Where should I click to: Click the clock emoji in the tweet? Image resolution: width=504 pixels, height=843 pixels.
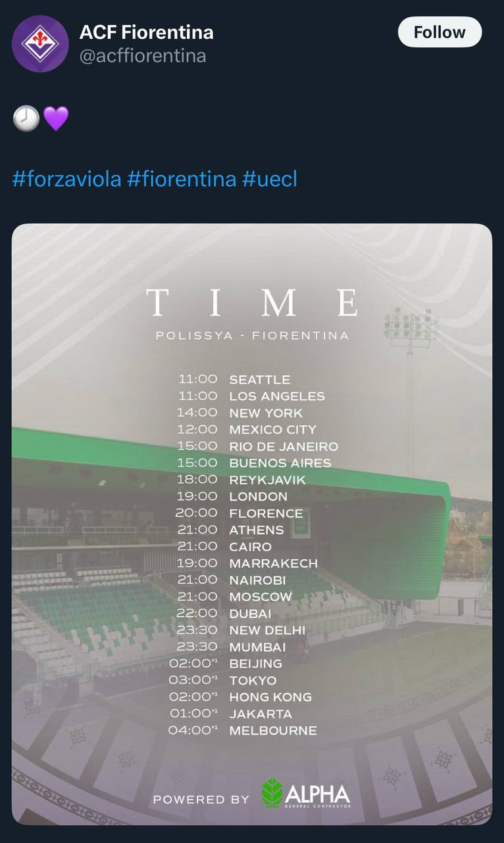click(x=26, y=119)
